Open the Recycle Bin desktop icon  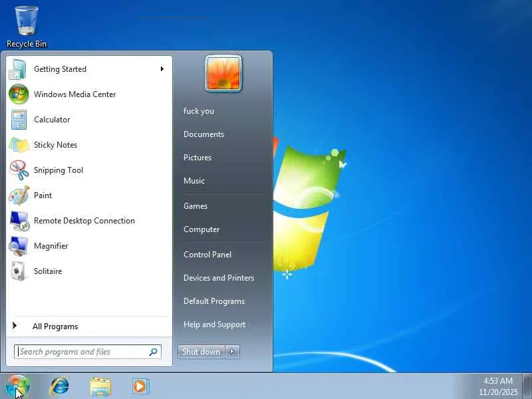point(27,27)
